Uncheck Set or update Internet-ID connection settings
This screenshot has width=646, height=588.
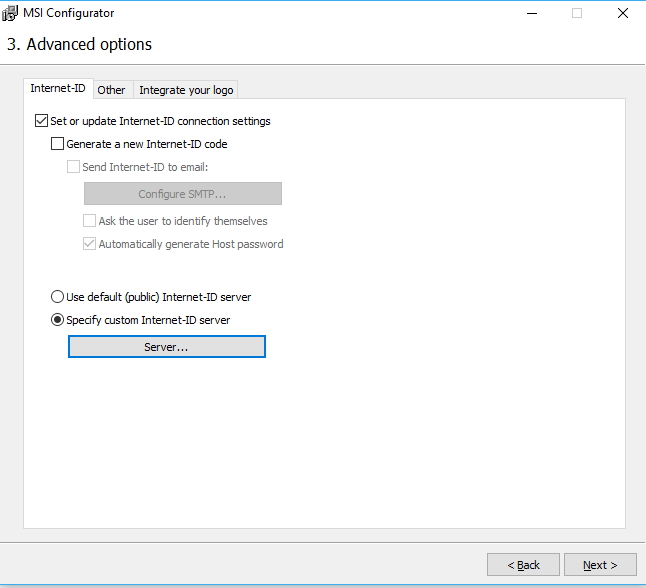pos(41,121)
